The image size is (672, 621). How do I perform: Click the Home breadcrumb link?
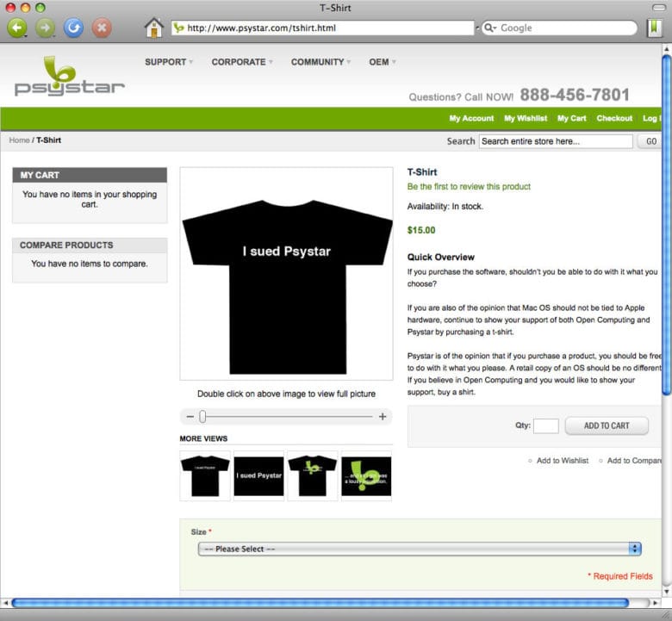click(19, 140)
